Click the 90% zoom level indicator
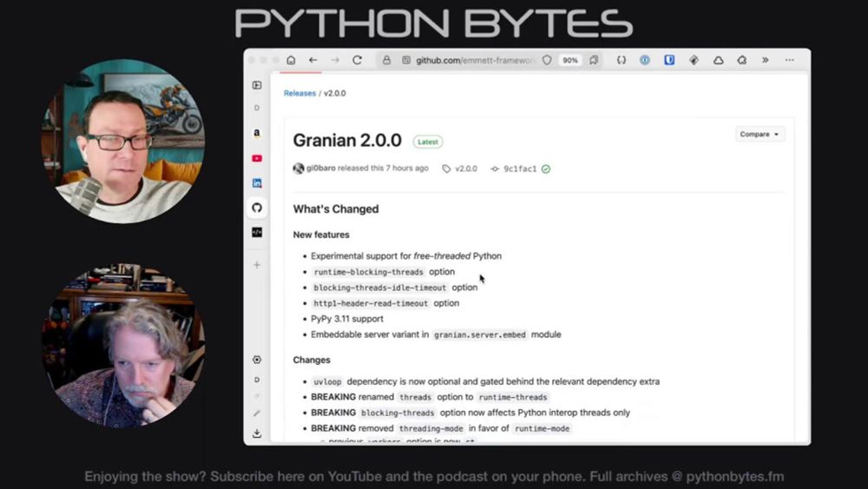 coord(570,60)
